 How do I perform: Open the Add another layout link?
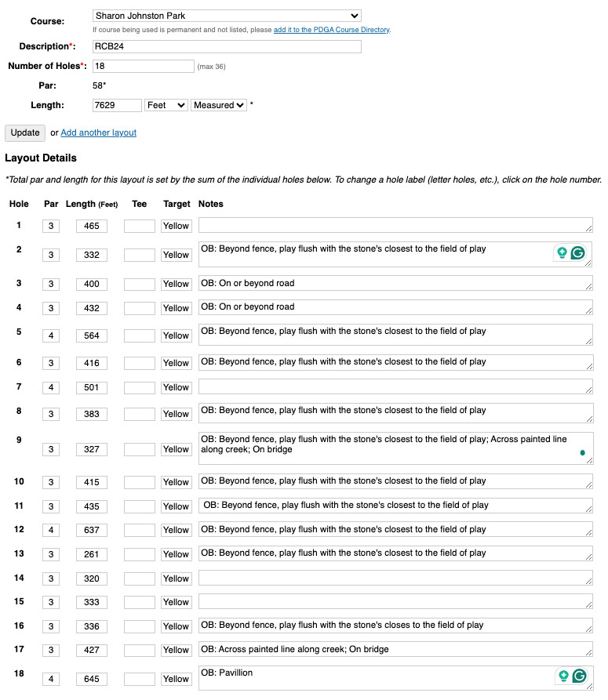tap(98, 132)
